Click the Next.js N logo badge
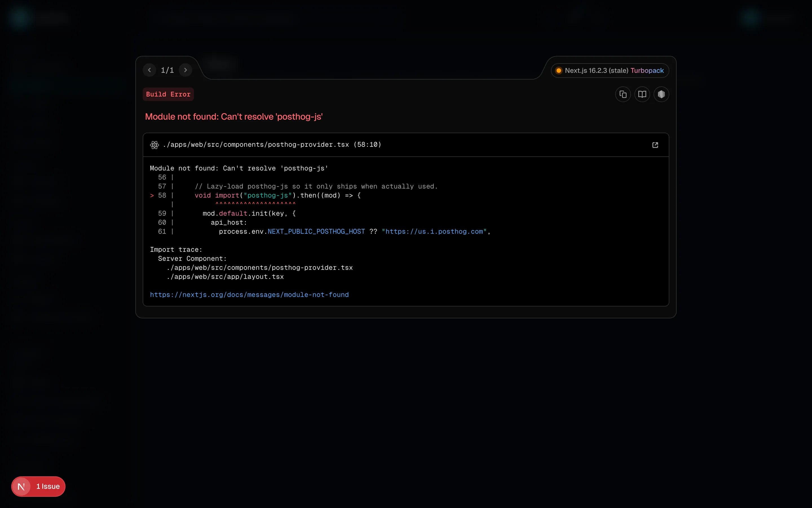The image size is (812, 508). [x=21, y=487]
